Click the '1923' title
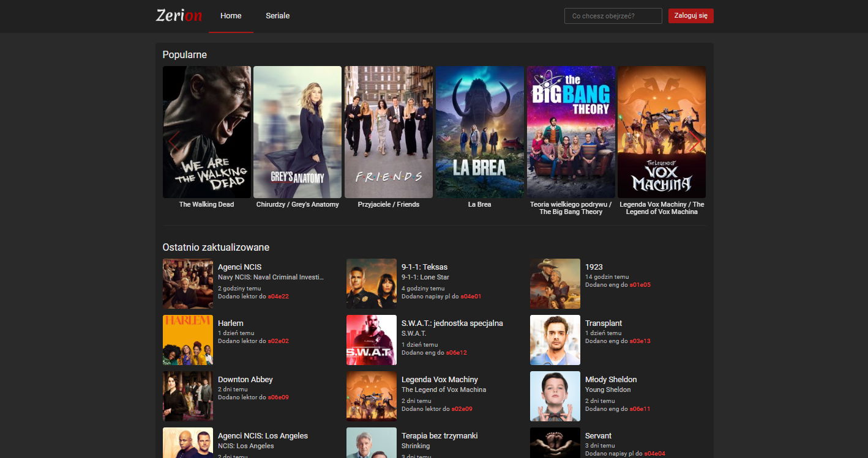Image resolution: width=868 pixels, height=458 pixels. coord(594,267)
